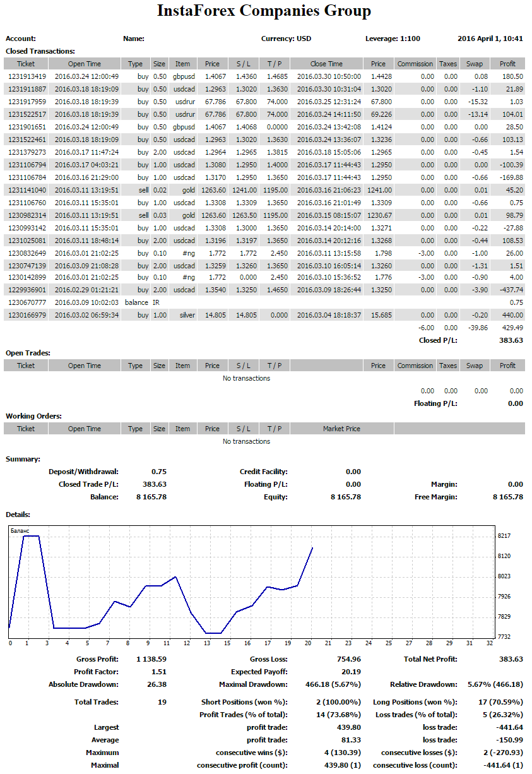Select the silver trade profit 440.00
Image resolution: width=532 pixels, height=774 pixels.
point(512,315)
